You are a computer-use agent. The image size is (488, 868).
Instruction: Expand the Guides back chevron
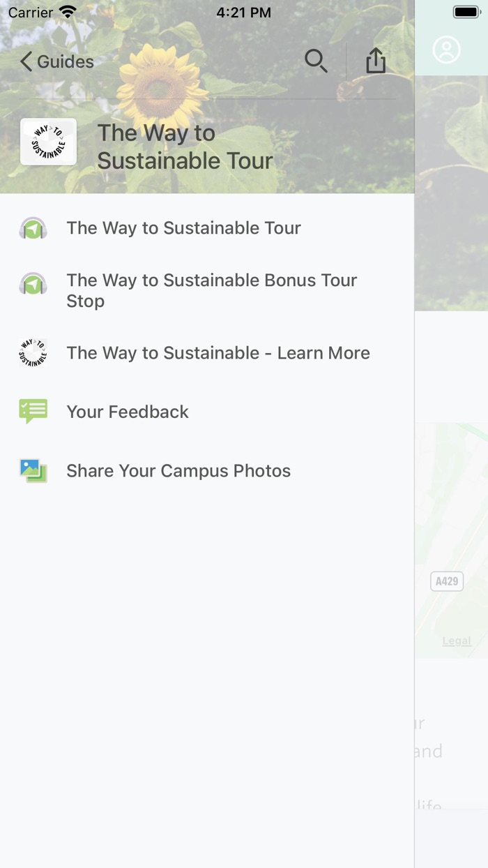(x=25, y=61)
